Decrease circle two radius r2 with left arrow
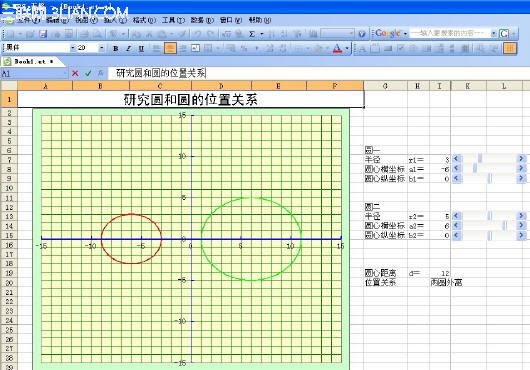Image resolution: width=530 pixels, height=370 pixels. coord(457,215)
